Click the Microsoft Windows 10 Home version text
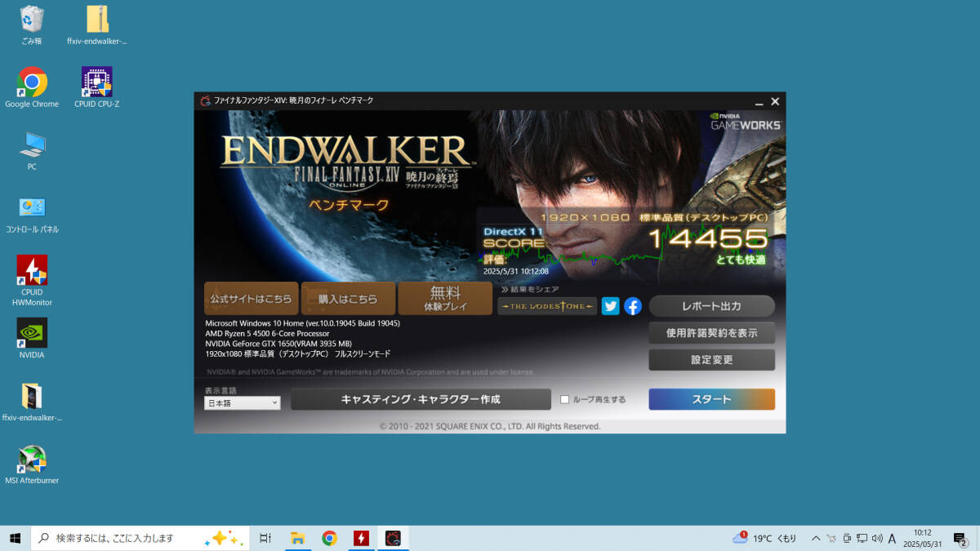The width and height of the screenshot is (980, 551). pyautogui.click(x=302, y=323)
